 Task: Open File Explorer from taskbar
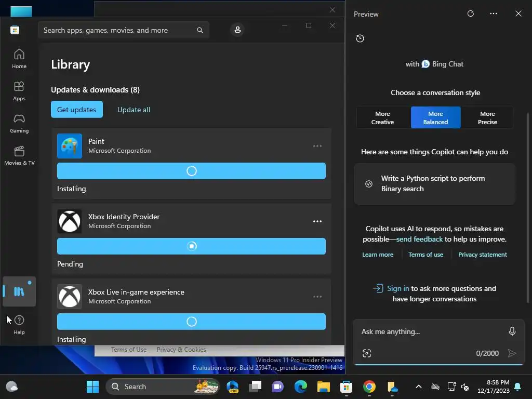pos(323,387)
